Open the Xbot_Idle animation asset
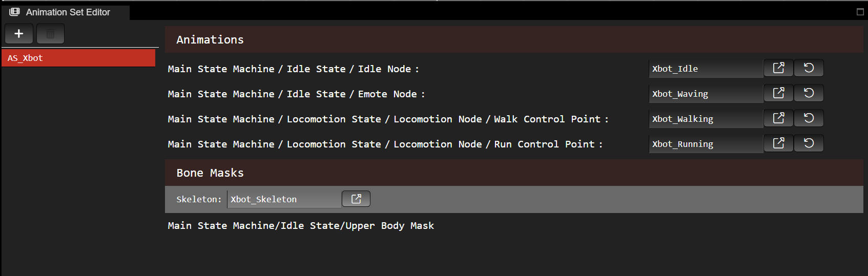This screenshot has height=276, width=868. [x=778, y=68]
